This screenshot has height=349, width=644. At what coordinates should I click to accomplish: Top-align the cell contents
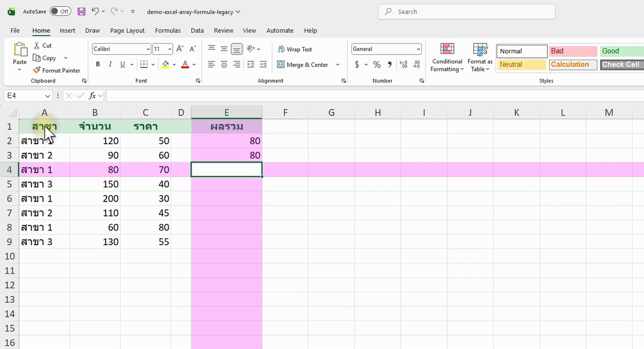[x=211, y=49]
